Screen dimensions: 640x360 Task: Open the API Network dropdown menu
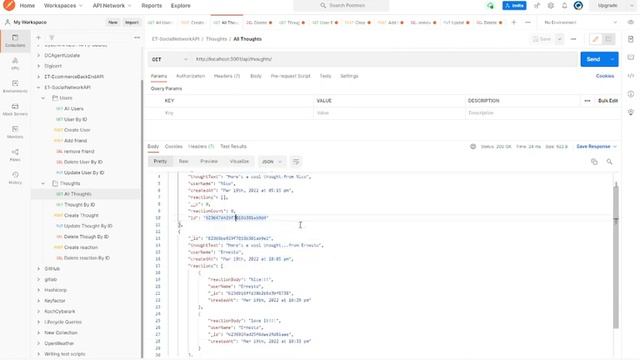112,6
